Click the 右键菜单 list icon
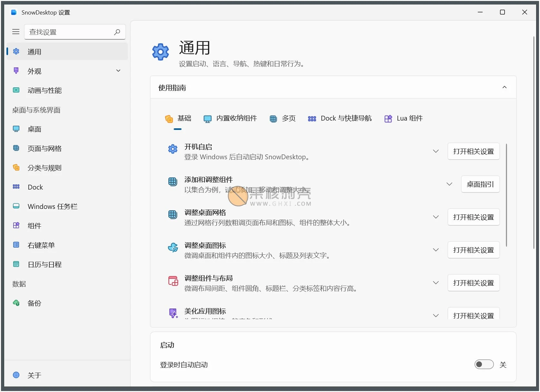 click(16, 245)
